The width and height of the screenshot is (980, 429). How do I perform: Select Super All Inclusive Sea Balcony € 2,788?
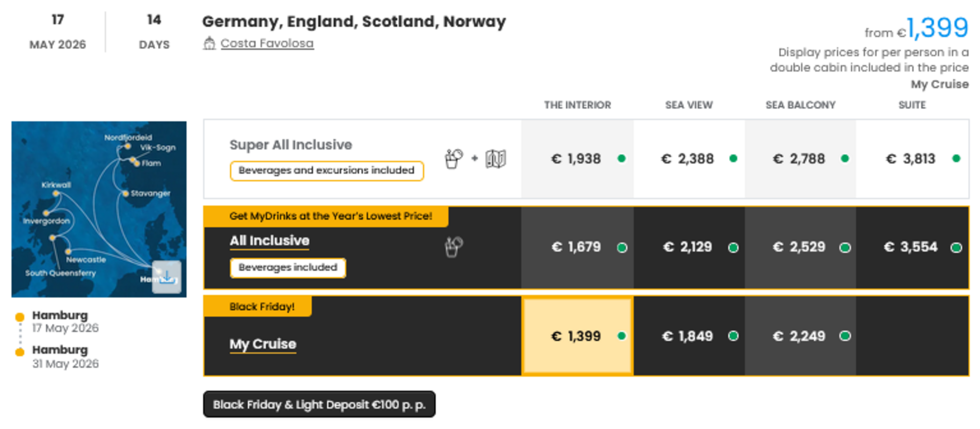coord(800,159)
